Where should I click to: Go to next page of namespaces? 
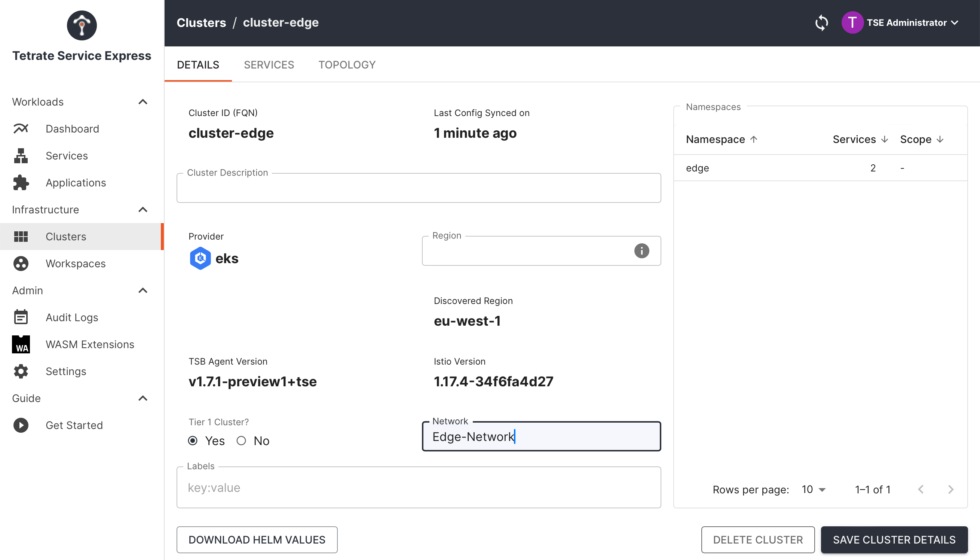click(x=951, y=489)
